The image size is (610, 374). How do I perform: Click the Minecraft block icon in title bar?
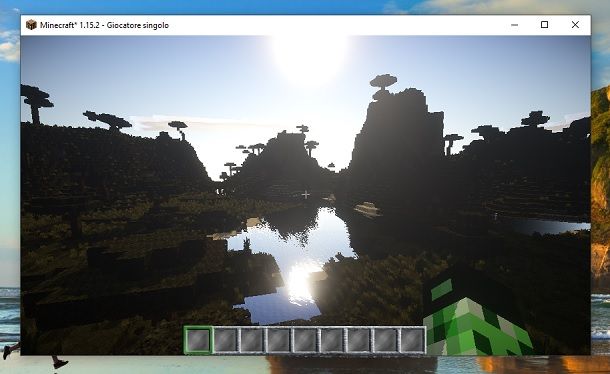pyautogui.click(x=31, y=25)
